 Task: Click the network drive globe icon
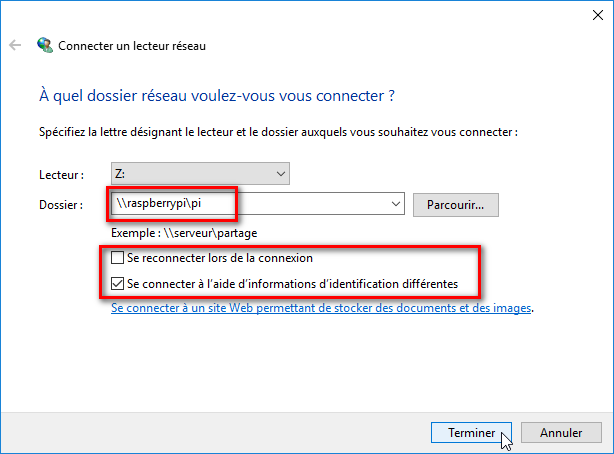click(45, 45)
